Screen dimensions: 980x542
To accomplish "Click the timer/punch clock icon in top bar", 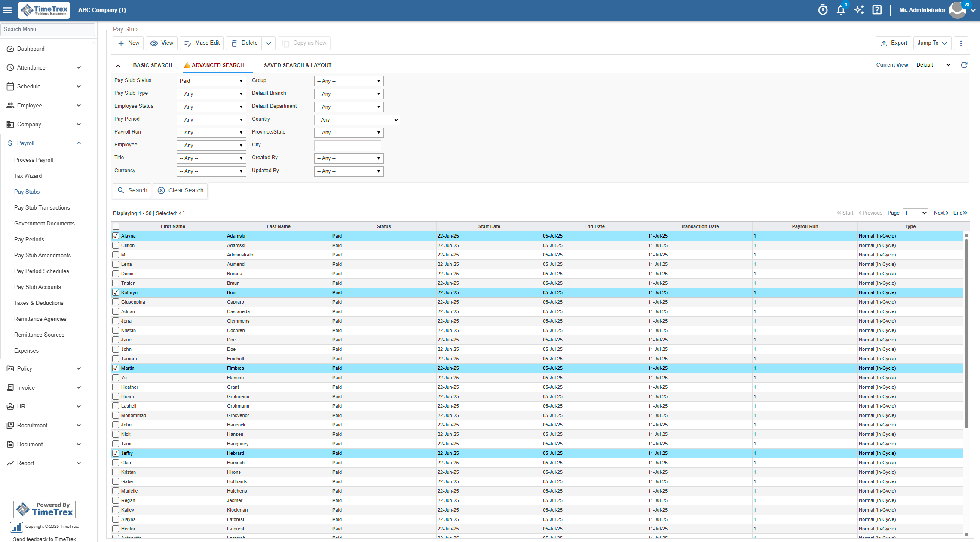I will click(822, 9).
